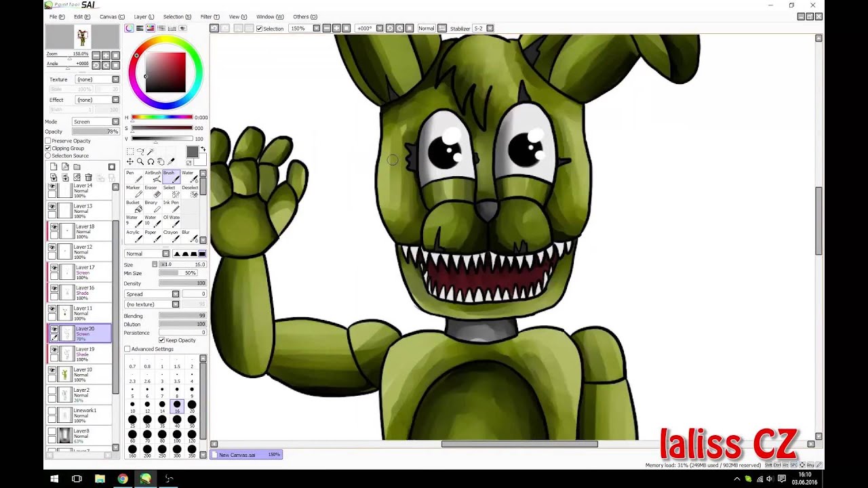
Task: Open the Window menu
Action: [x=270, y=17]
